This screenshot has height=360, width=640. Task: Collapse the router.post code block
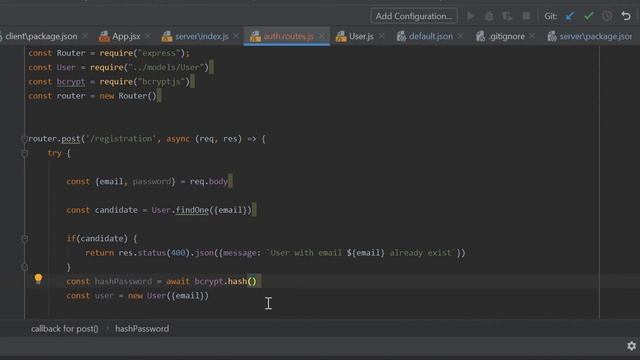tap(24, 139)
